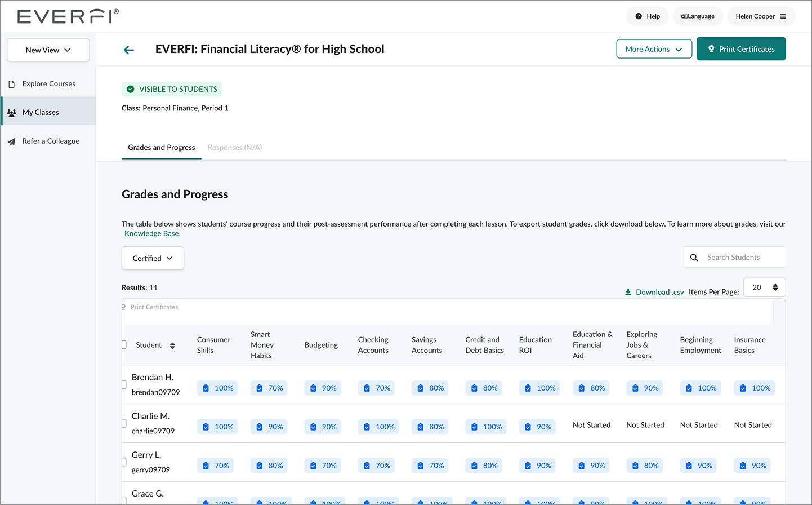This screenshot has width=812, height=505.
Task: Click Brendan's Budgeting clipboard icon
Action: point(314,388)
